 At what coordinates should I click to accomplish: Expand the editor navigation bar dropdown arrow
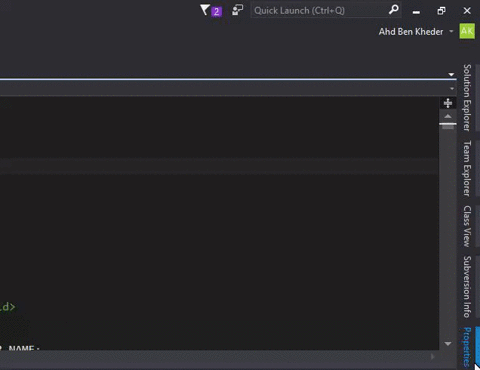tap(452, 89)
